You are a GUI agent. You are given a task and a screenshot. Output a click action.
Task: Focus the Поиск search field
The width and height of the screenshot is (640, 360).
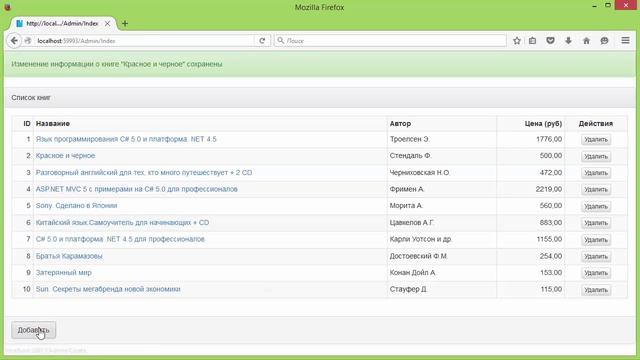(x=390, y=41)
